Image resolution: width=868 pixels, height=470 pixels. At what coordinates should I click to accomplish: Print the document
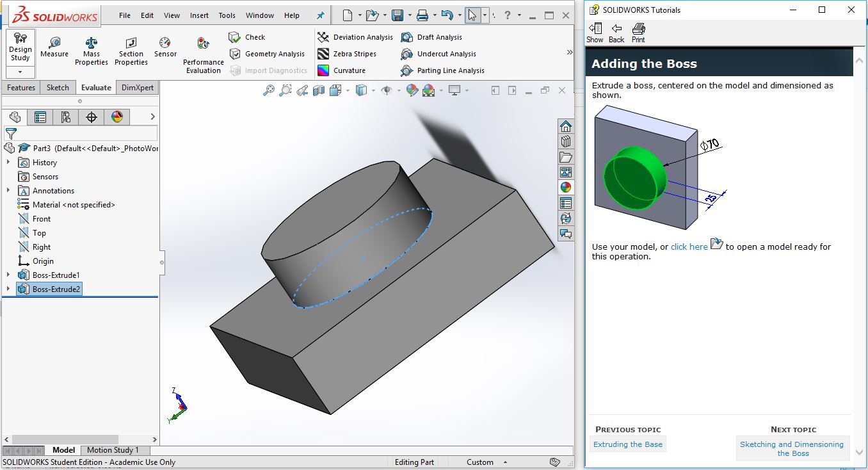[422, 15]
